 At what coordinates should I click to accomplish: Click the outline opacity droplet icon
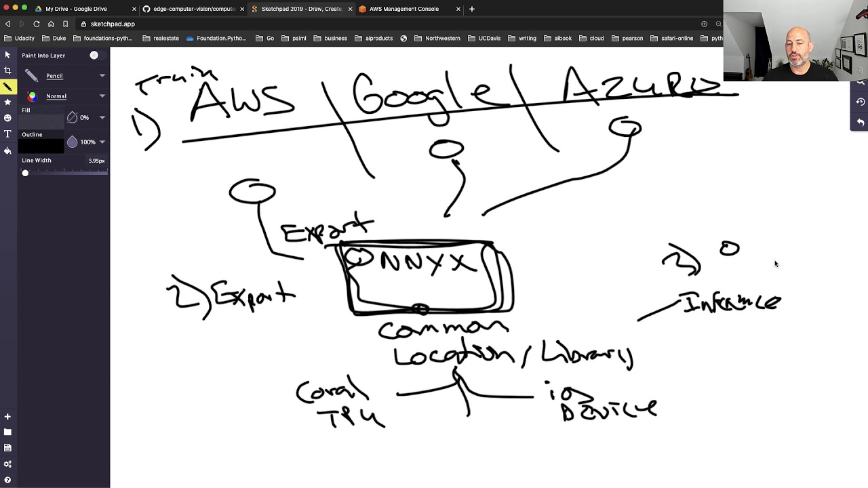[x=73, y=142]
